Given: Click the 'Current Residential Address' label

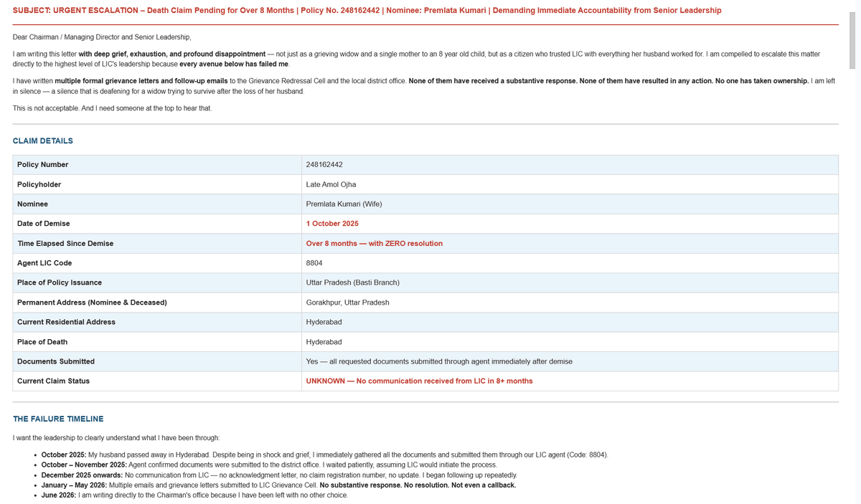Looking at the screenshot, I should coord(66,322).
